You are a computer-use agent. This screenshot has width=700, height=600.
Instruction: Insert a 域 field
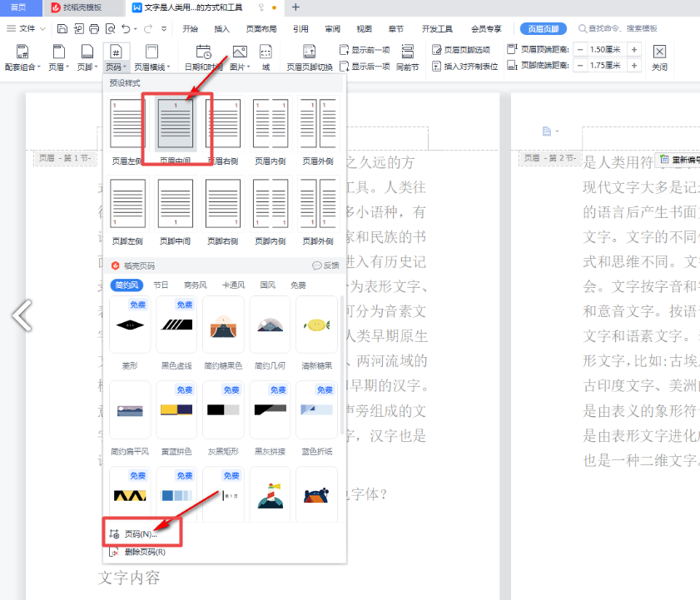pos(266,57)
